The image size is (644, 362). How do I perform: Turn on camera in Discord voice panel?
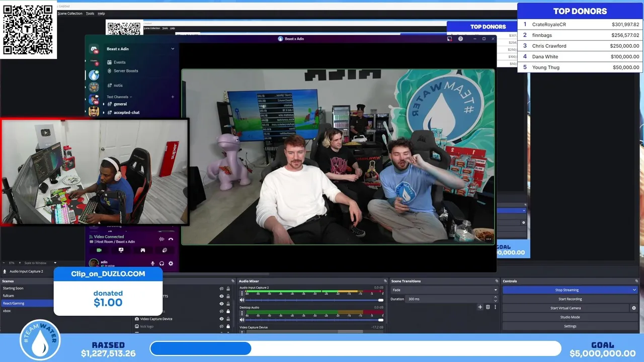click(99, 250)
